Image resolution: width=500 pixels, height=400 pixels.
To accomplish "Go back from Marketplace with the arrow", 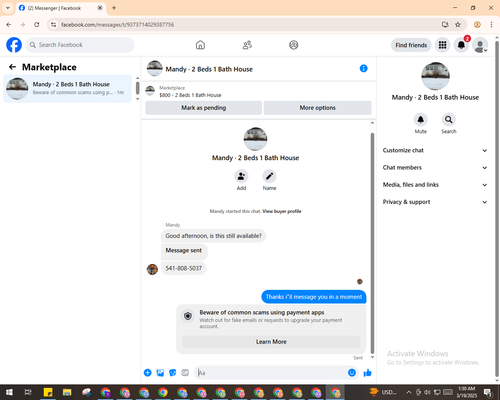I will (12, 67).
